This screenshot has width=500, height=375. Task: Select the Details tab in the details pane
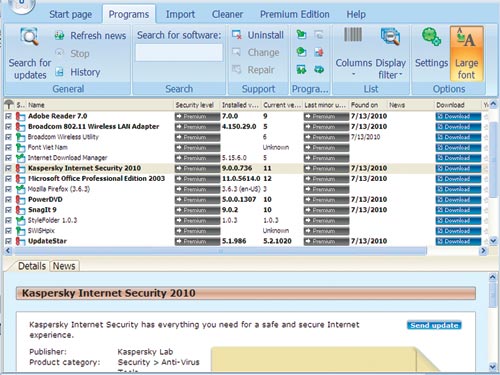click(32, 266)
